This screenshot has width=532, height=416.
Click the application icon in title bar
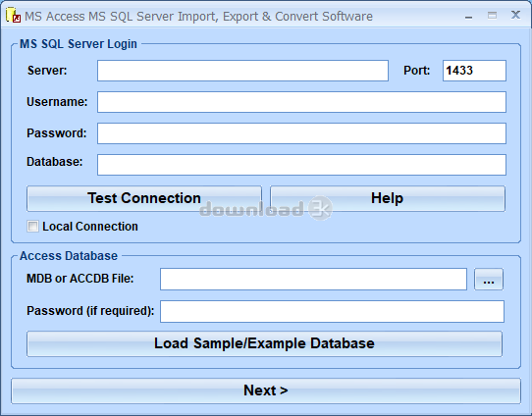point(13,16)
